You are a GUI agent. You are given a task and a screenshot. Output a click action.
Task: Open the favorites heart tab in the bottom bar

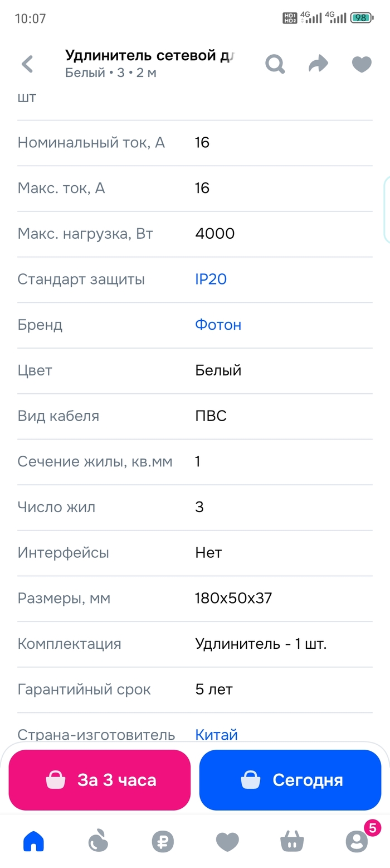point(227,841)
